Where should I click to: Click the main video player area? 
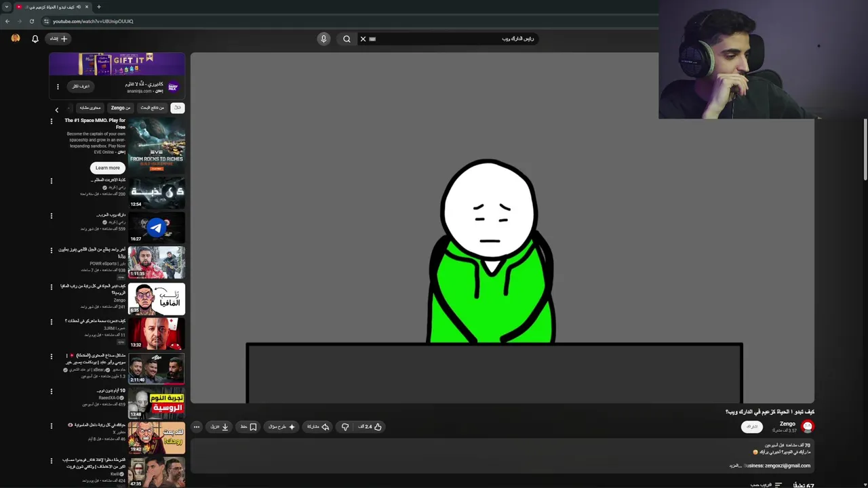point(502,228)
